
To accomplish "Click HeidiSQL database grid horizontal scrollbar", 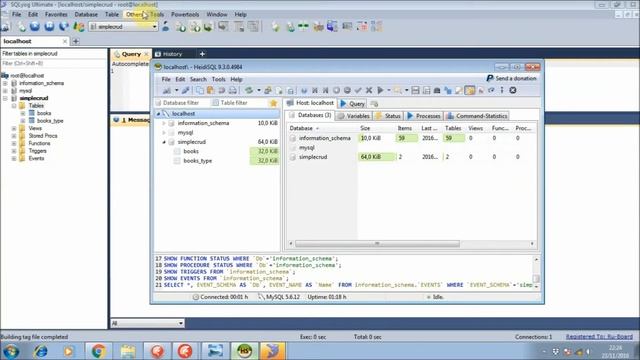I will 377,244.
